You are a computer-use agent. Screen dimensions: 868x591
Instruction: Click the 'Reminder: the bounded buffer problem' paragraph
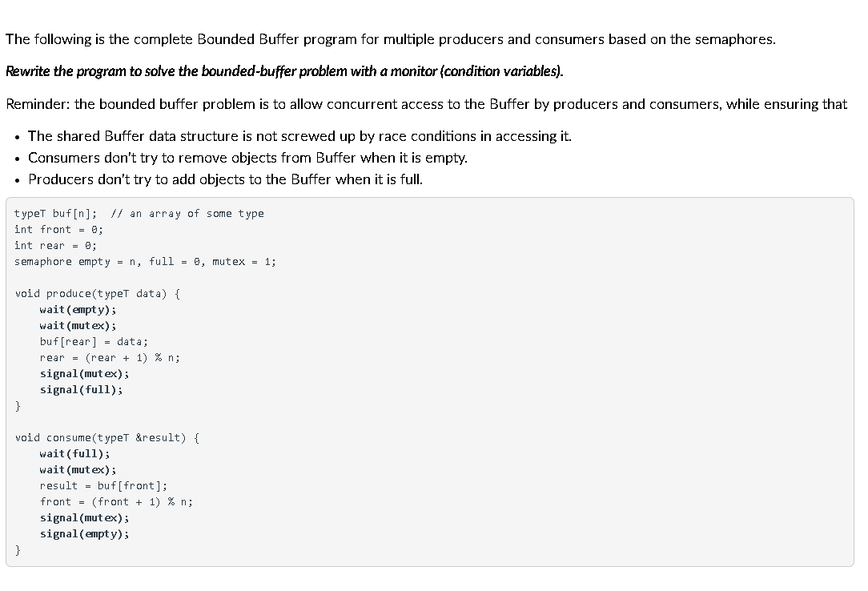(x=426, y=104)
